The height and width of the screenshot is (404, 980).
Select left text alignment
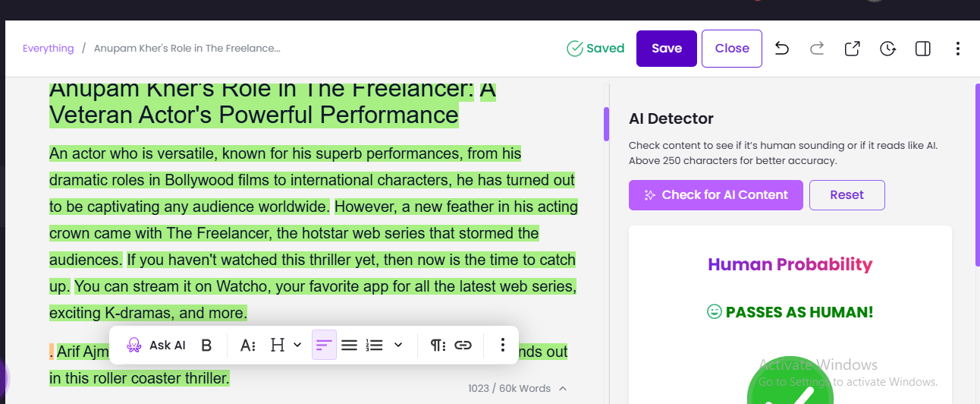pyautogui.click(x=324, y=345)
